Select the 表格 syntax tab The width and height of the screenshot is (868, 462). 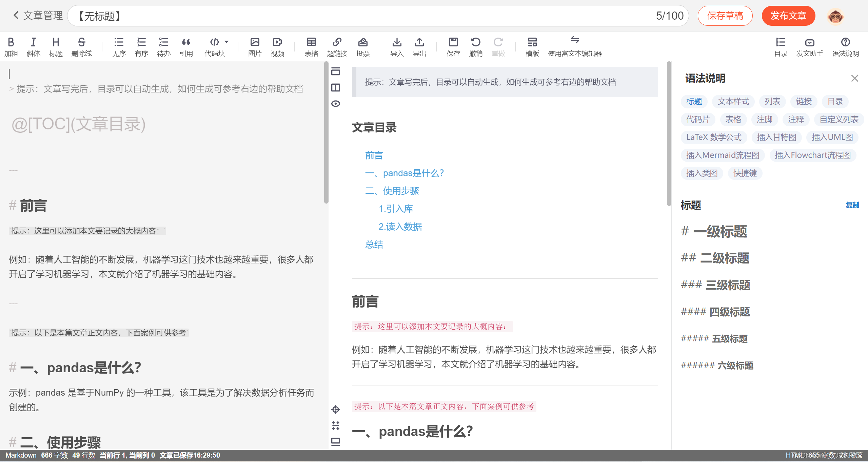coord(733,119)
